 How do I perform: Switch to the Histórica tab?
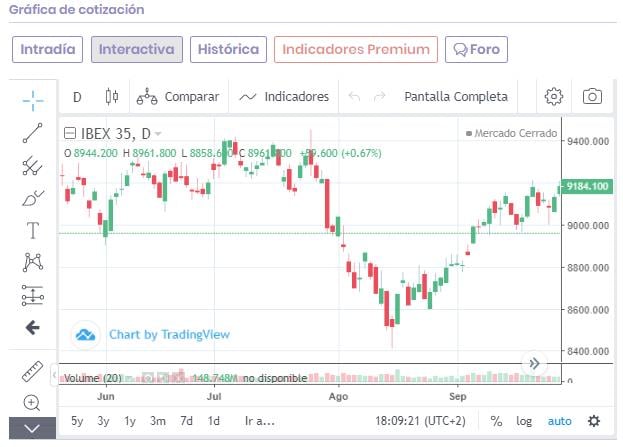click(228, 49)
